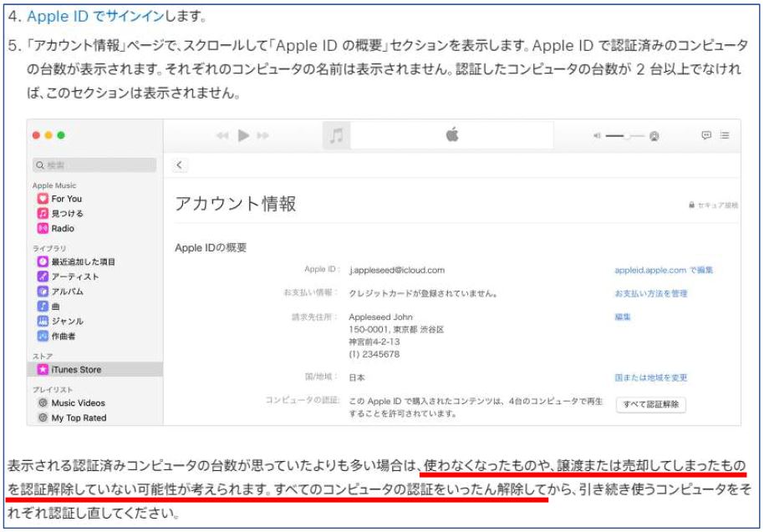The image size is (764, 532).
Task: Open 国または地域を変更 link
Action: tap(651, 377)
